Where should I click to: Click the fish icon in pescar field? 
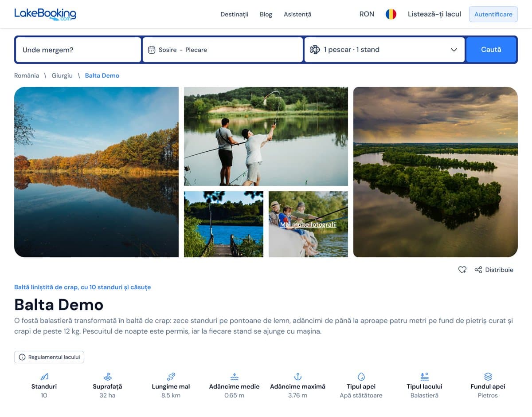[315, 50]
